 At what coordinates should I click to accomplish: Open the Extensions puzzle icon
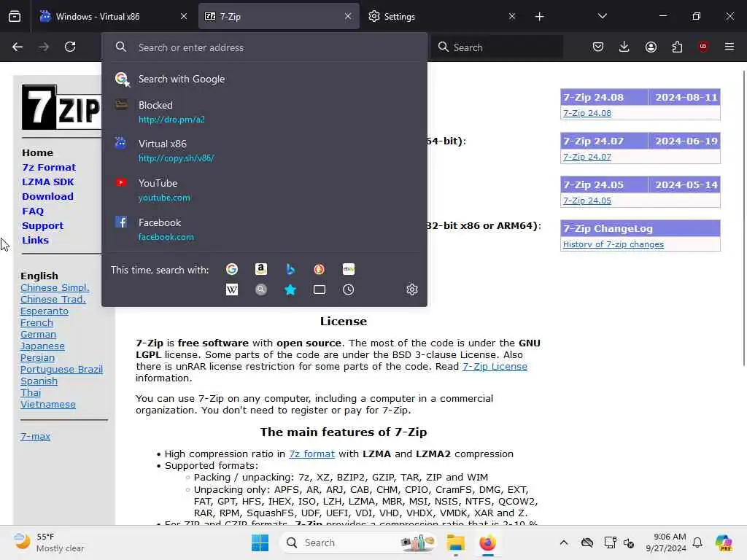[677, 47]
